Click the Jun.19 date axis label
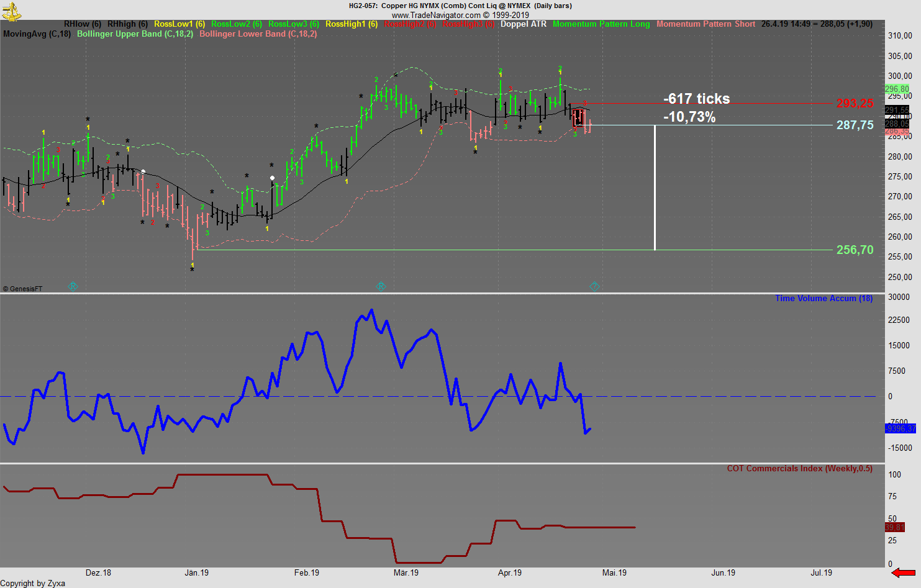Viewport: 921px width, 588px height. coord(724,572)
